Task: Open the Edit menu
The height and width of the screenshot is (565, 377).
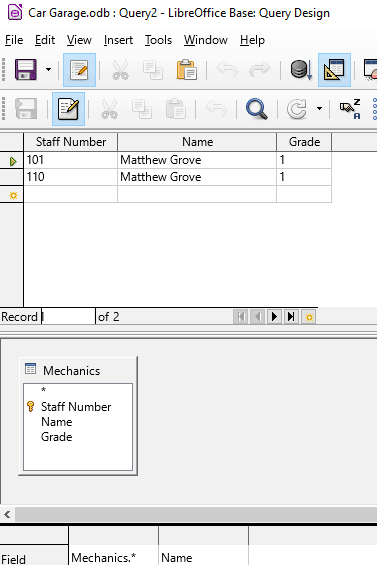Action: pos(45,40)
